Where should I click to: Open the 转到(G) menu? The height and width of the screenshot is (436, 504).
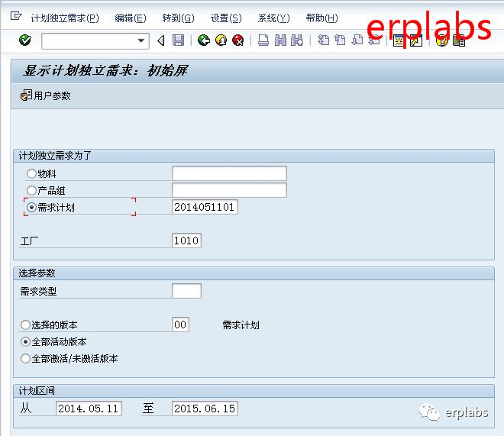click(x=179, y=18)
